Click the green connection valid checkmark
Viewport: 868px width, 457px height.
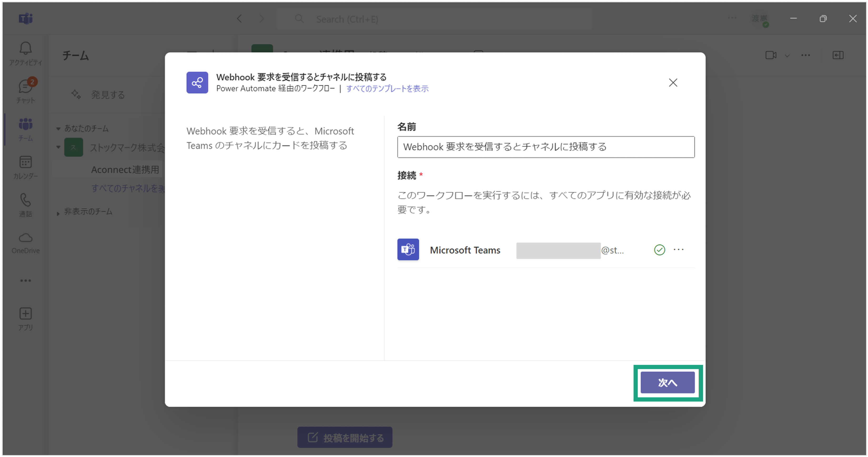tap(659, 250)
